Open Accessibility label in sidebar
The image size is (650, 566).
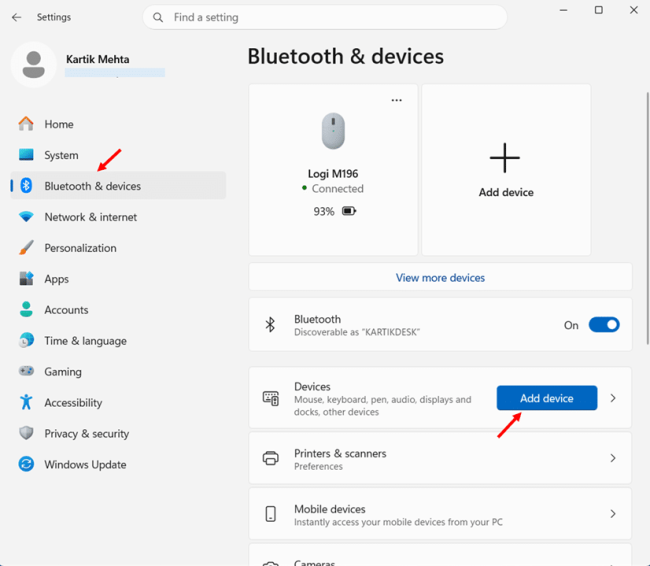pos(73,403)
